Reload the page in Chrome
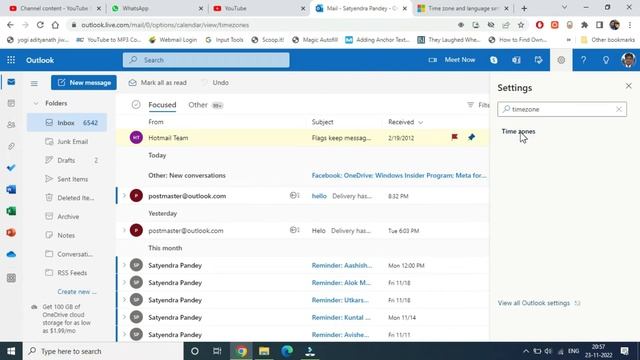 40,25
